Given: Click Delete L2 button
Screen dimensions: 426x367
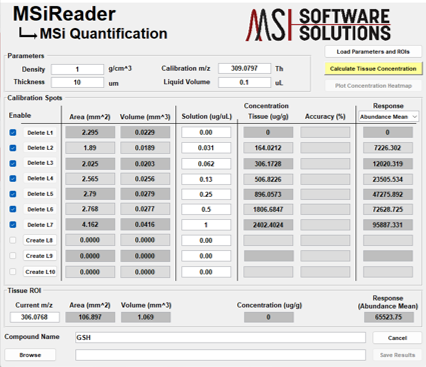Looking at the screenshot, I should pos(40,148).
